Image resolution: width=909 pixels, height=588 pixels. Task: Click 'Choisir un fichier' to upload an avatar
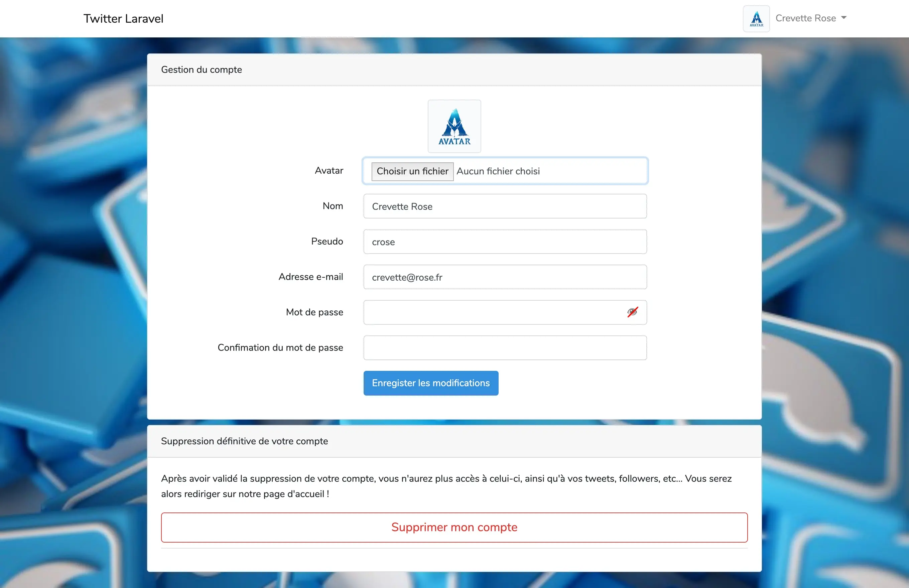coord(412,171)
